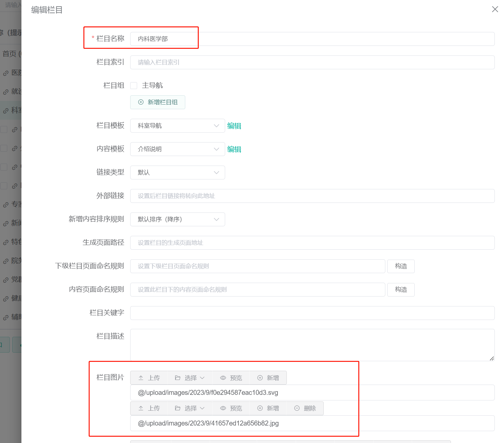Select 首页 in the left navigation panel
This screenshot has width=504, height=443.
9,54
